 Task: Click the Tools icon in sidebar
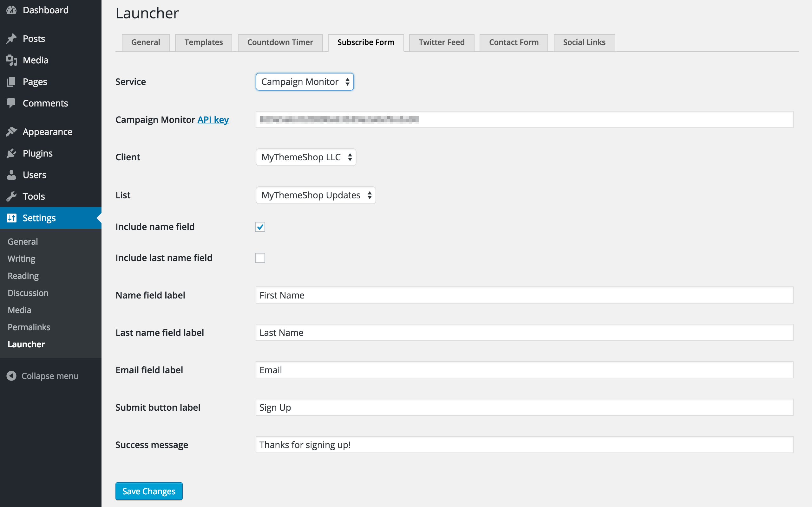click(12, 196)
